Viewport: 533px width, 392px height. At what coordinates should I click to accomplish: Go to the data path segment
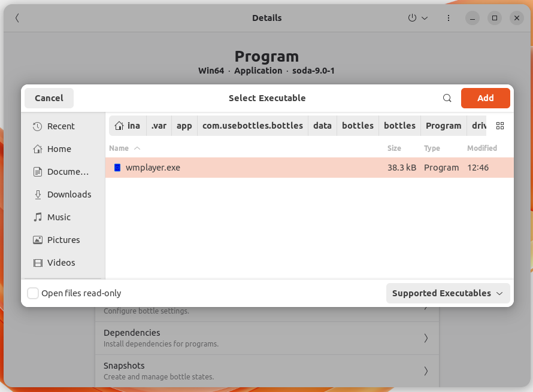pyautogui.click(x=322, y=126)
